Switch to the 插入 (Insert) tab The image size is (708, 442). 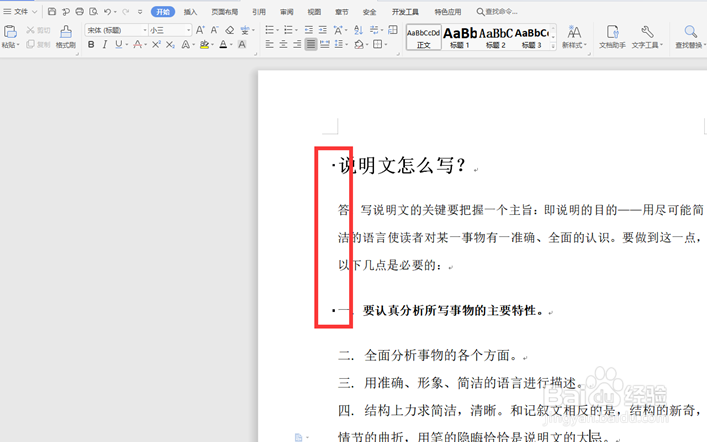(190, 12)
